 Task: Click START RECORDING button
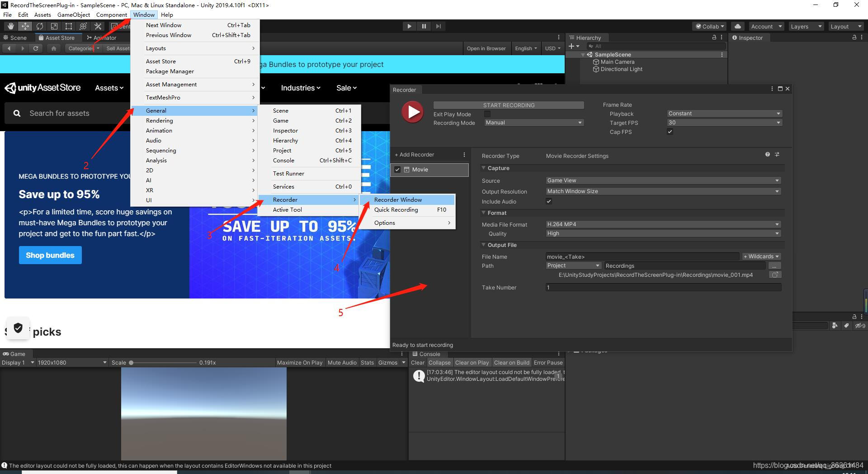[509, 105]
